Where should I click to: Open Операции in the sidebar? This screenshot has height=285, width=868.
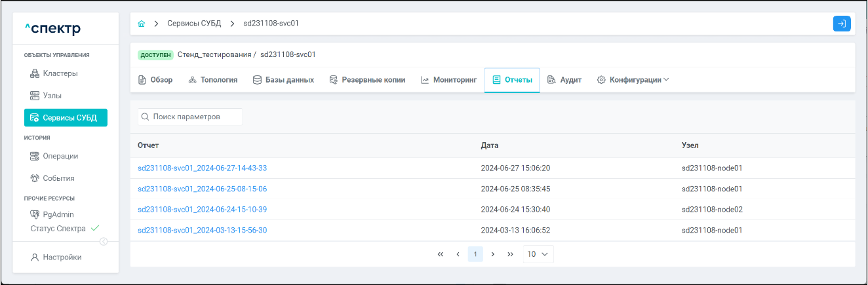click(x=60, y=156)
